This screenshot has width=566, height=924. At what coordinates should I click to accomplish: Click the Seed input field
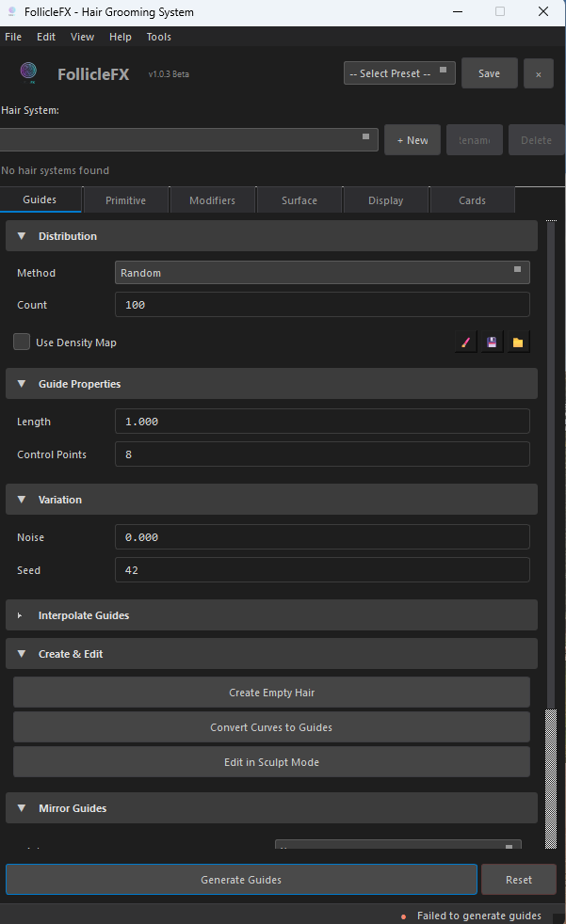click(x=322, y=570)
